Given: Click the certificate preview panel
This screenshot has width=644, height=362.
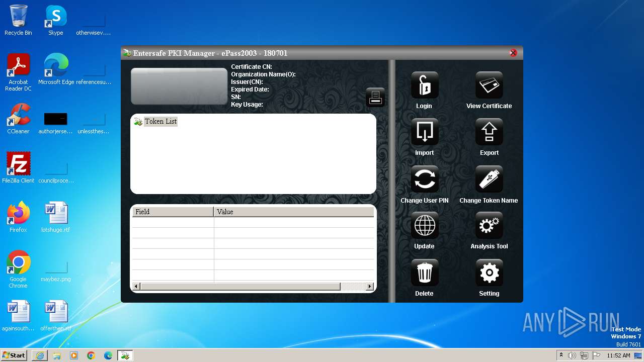Looking at the screenshot, I should click(x=179, y=86).
